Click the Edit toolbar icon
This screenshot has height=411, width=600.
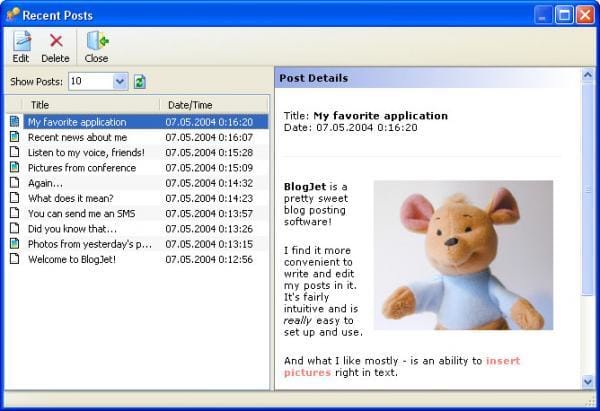pyautogui.click(x=21, y=41)
